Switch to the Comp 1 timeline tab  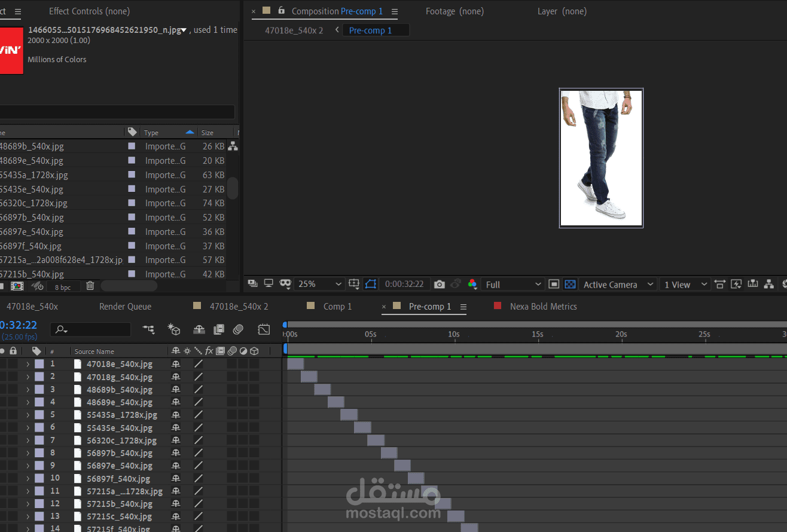pyautogui.click(x=337, y=307)
